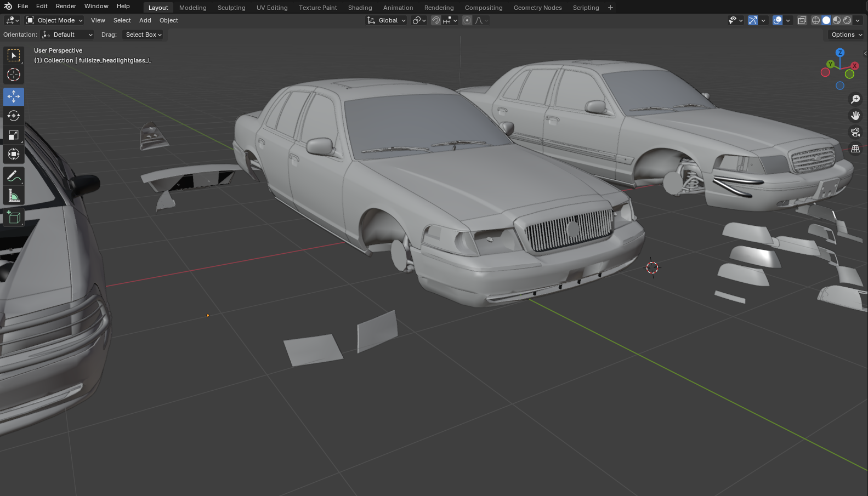Open the Select Box drag dropdown
Screen dimensions: 868x496
point(143,35)
